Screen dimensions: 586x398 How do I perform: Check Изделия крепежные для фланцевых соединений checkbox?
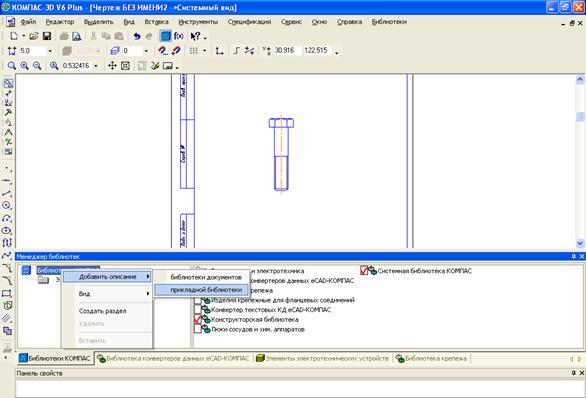click(198, 300)
